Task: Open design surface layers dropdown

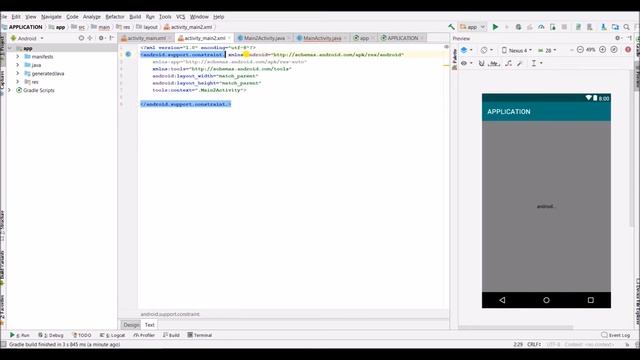Action: 467,50
